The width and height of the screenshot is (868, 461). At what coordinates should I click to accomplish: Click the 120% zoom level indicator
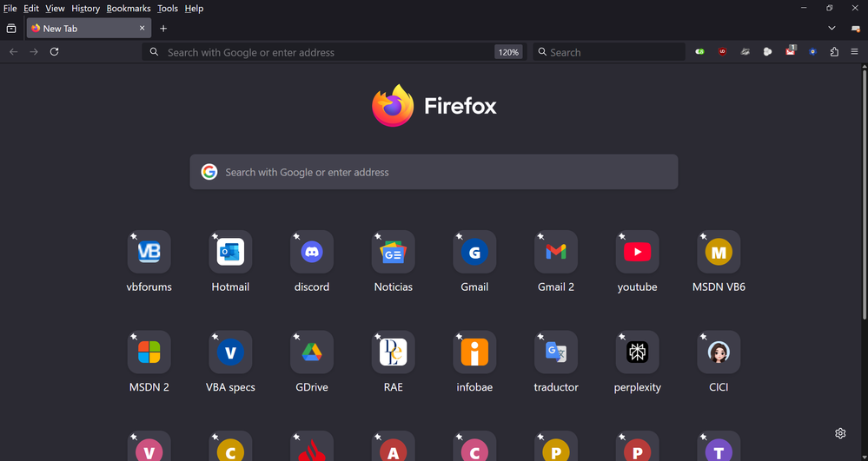[x=508, y=53]
